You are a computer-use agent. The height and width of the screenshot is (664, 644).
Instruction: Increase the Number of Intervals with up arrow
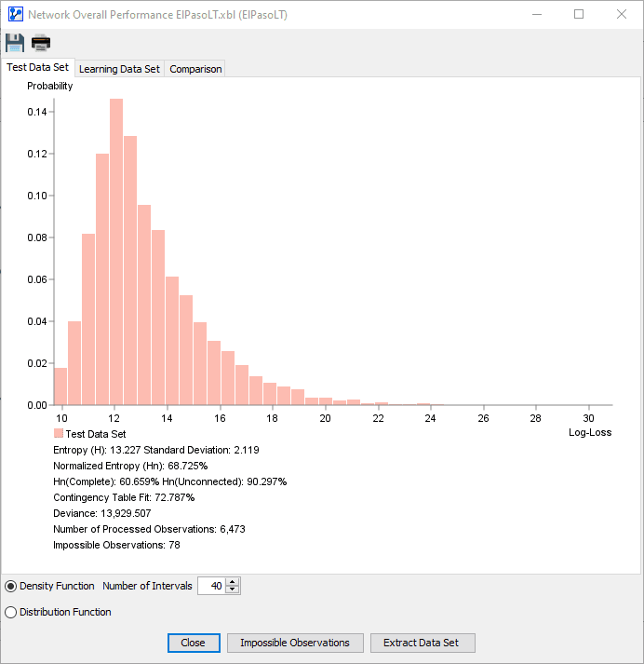(233, 582)
